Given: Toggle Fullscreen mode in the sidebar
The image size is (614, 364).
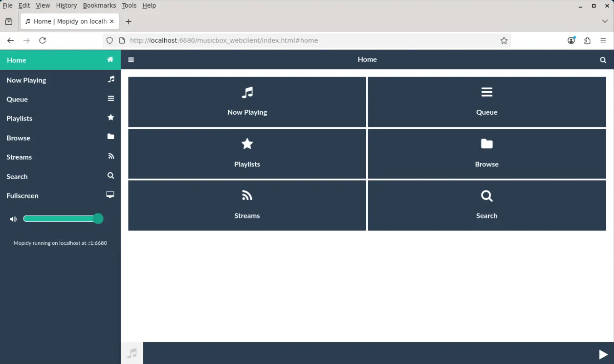Looking at the screenshot, I should click(60, 195).
